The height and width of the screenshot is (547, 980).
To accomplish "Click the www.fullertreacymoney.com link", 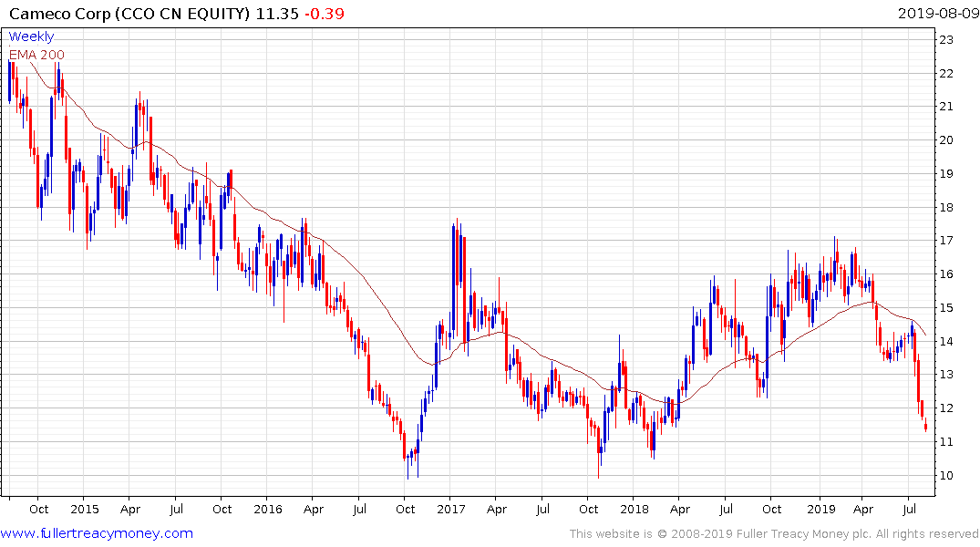I will (x=97, y=533).
